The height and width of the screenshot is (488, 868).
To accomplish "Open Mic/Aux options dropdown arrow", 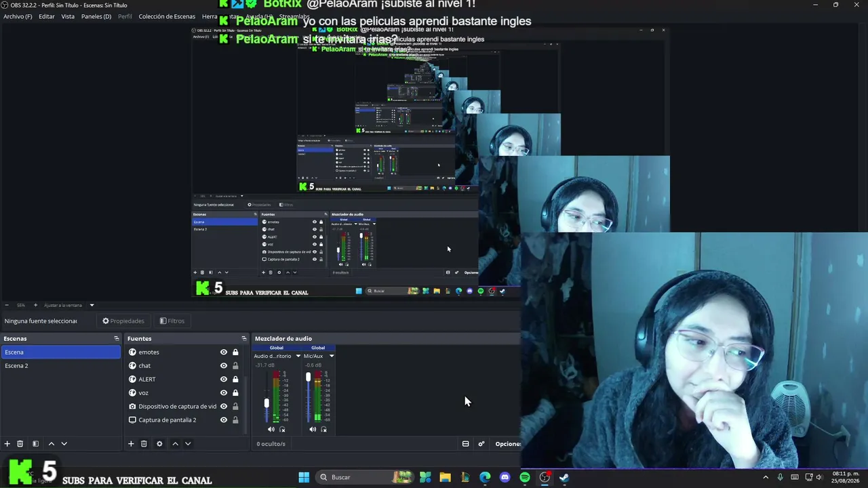I will click(x=332, y=356).
